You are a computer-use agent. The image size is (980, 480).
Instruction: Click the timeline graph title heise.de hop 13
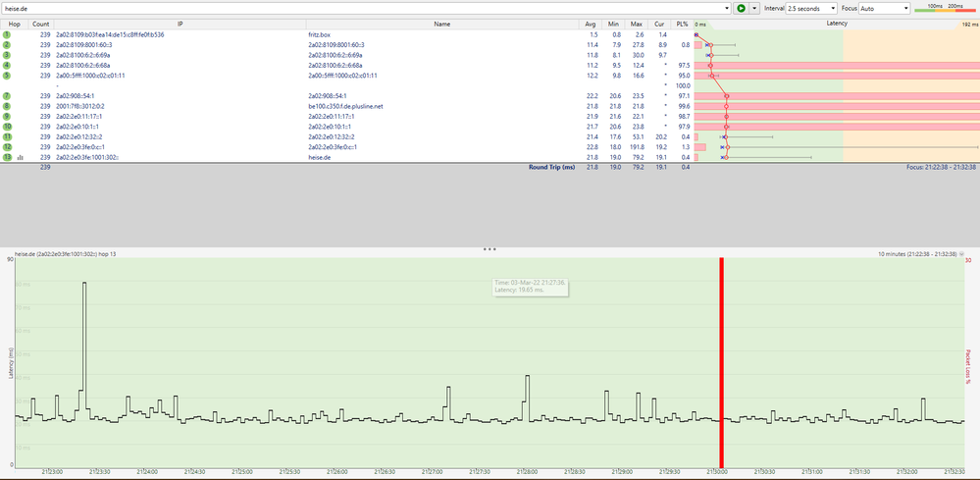[x=66, y=254]
